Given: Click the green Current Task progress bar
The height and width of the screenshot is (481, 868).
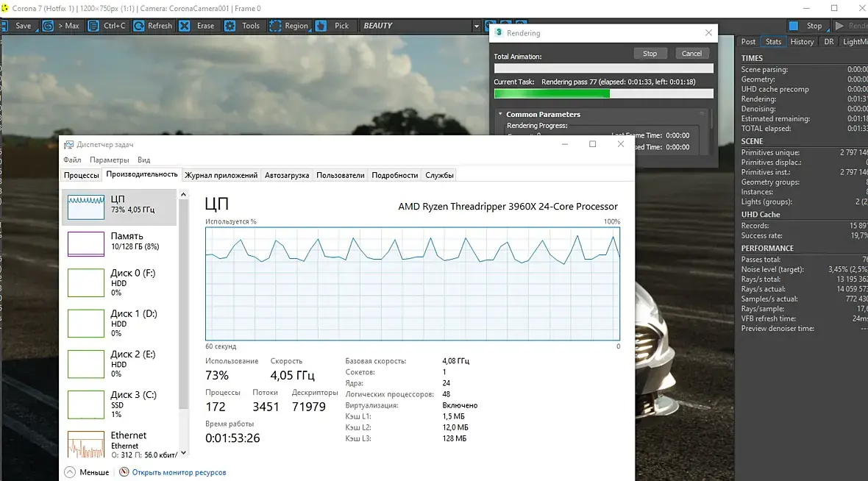Looking at the screenshot, I should pyautogui.click(x=603, y=93).
